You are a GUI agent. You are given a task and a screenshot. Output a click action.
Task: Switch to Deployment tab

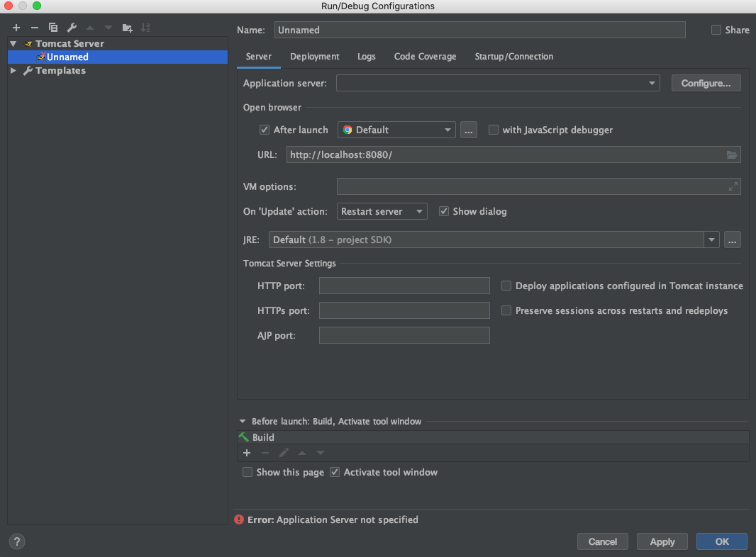click(x=314, y=57)
